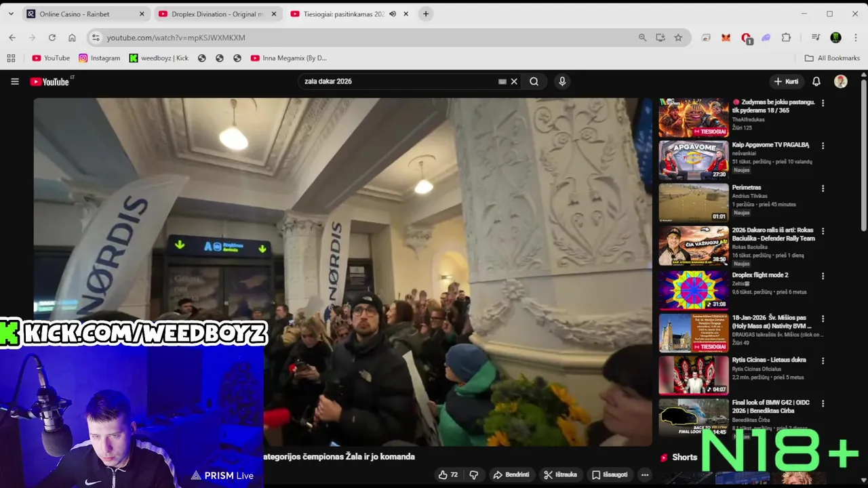Open the Extensions puzzle menu
This screenshot has height=488, width=868.
pos(787,37)
